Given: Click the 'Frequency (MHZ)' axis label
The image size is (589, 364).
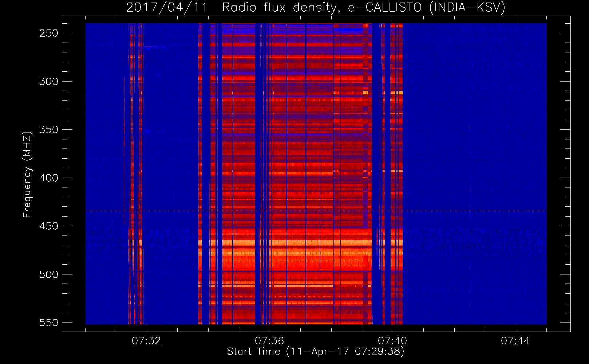Looking at the screenshot, I should 27,174.
